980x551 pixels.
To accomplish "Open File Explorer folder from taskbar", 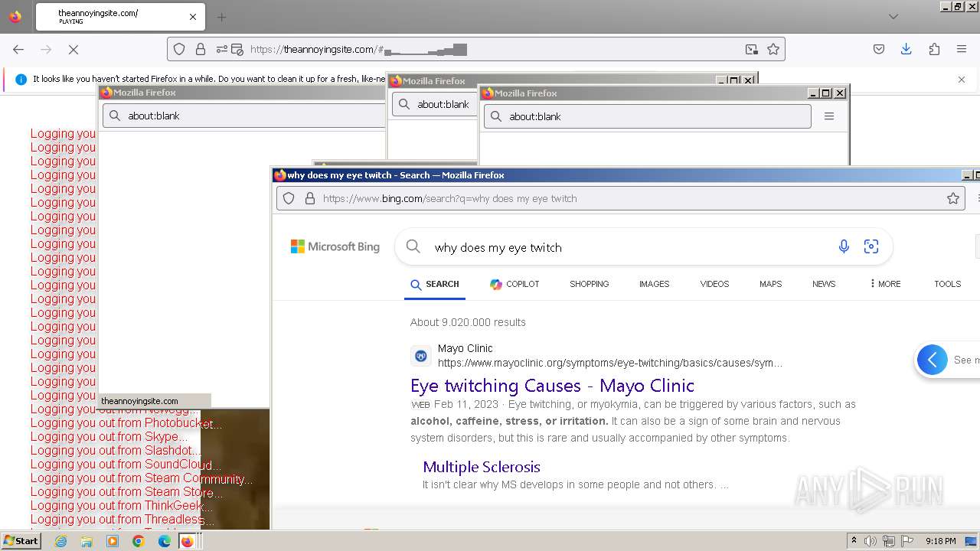I will click(87, 541).
